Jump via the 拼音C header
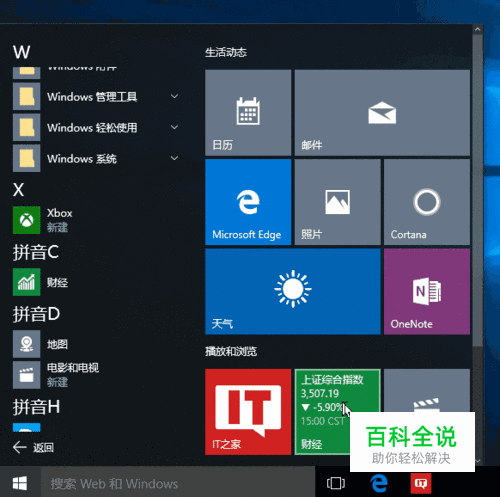500x497 pixels. tap(36, 252)
